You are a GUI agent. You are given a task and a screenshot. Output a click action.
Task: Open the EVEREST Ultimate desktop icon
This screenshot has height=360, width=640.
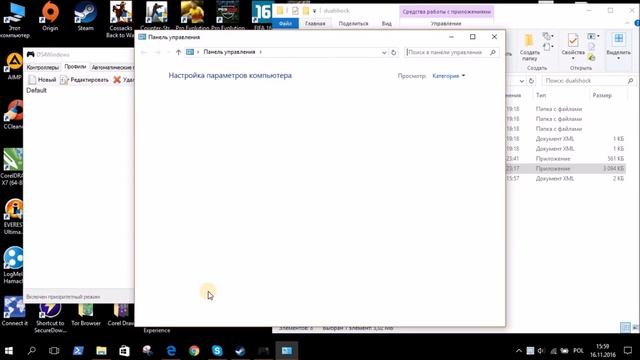click(x=13, y=217)
